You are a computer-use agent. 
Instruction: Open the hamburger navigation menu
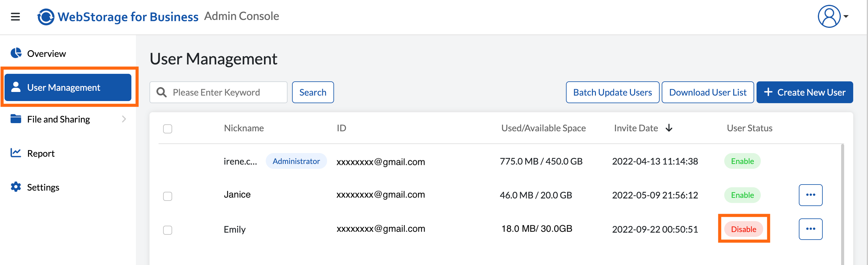click(15, 17)
